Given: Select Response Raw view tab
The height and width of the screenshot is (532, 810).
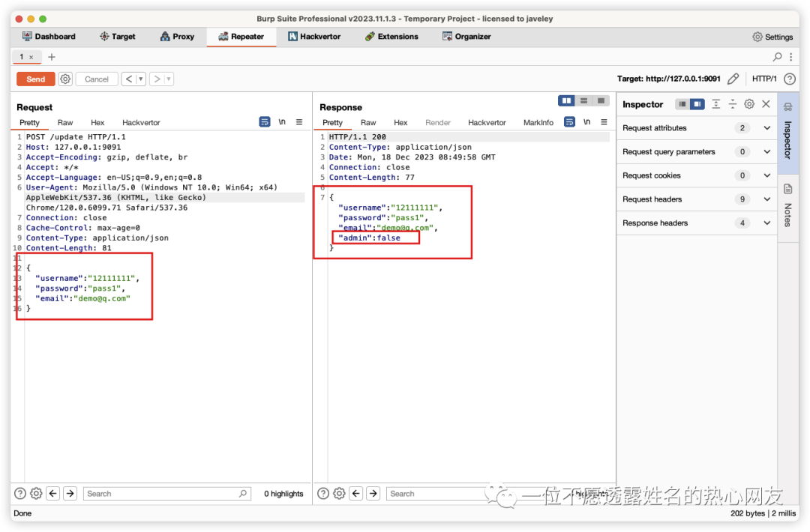Looking at the screenshot, I should tap(368, 122).
